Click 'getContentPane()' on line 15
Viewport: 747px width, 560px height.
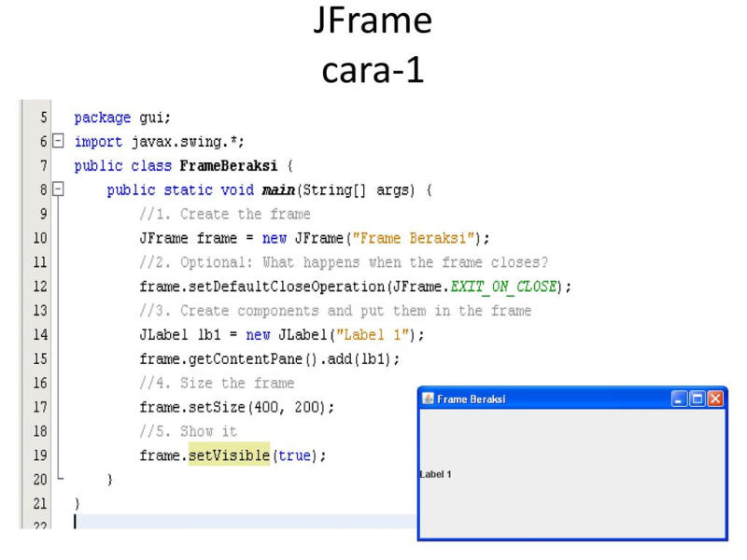pos(253,359)
